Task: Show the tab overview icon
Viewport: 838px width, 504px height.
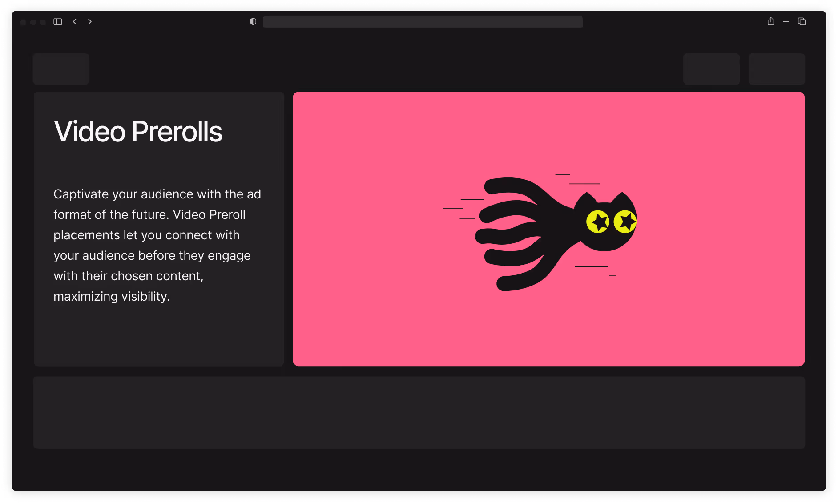Action: pos(802,21)
